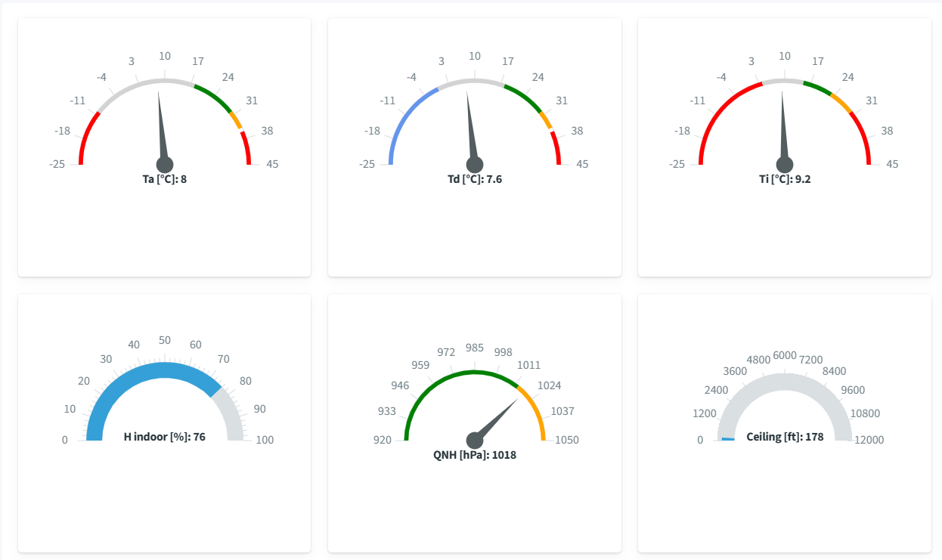Screen dimensions: 942x560
Task: Click the "80" tick label on H indoor gauge
Action: tap(246, 381)
